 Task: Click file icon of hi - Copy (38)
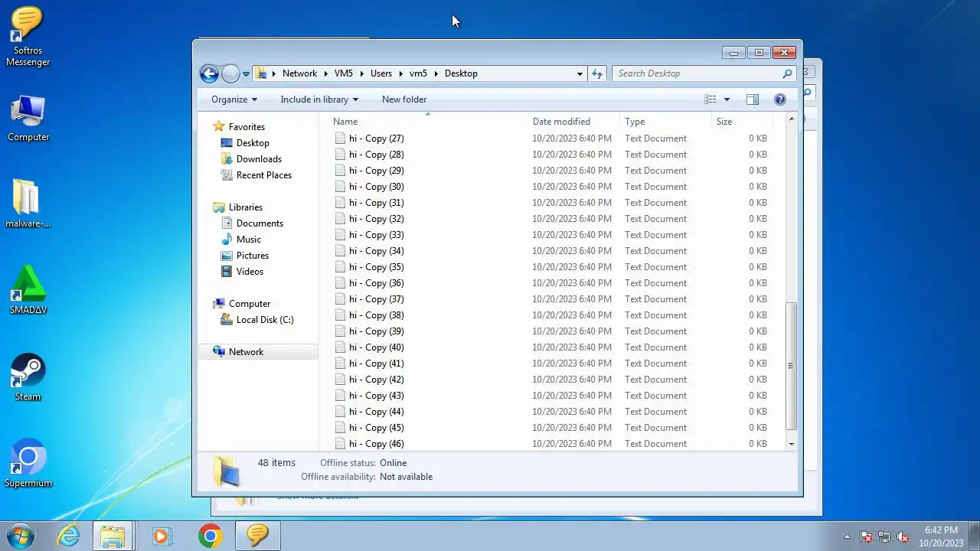tap(340, 315)
